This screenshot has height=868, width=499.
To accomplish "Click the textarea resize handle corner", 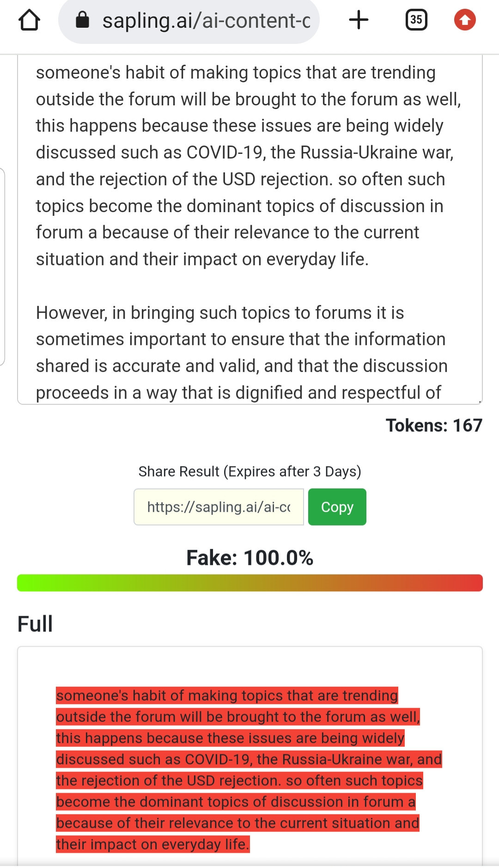I will click(x=480, y=402).
